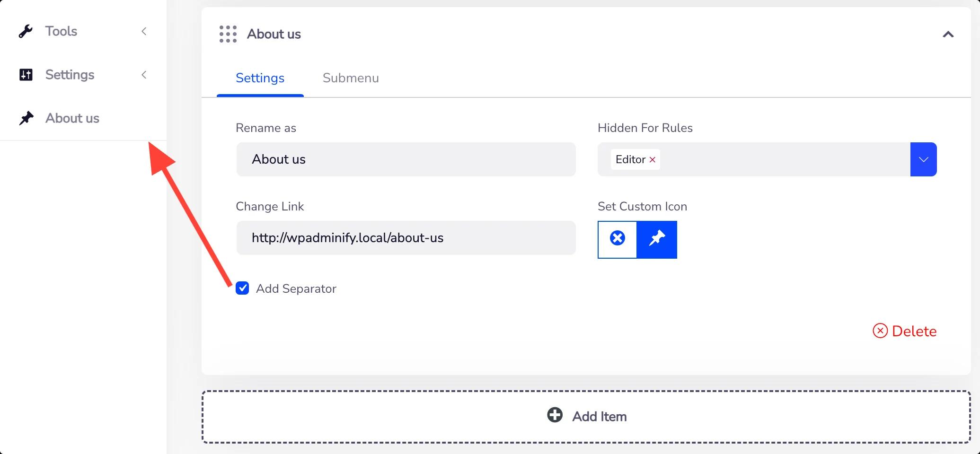This screenshot has width=980, height=454.
Task: Uncheck the Add Separator checkbox
Action: pos(242,288)
